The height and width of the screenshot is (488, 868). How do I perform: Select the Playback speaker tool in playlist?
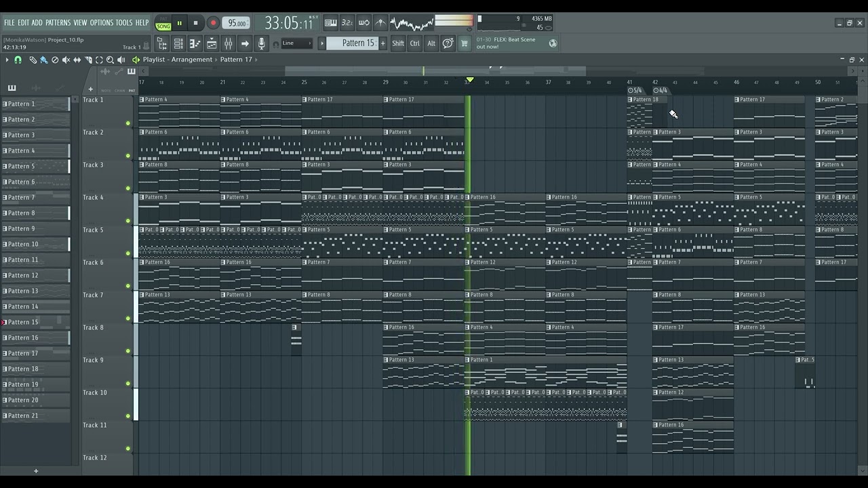(x=121, y=60)
